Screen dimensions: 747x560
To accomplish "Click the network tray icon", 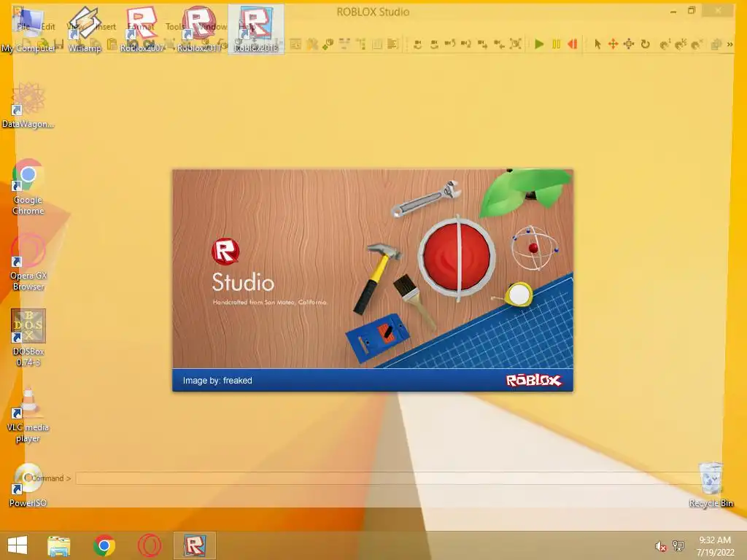I will 678,546.
